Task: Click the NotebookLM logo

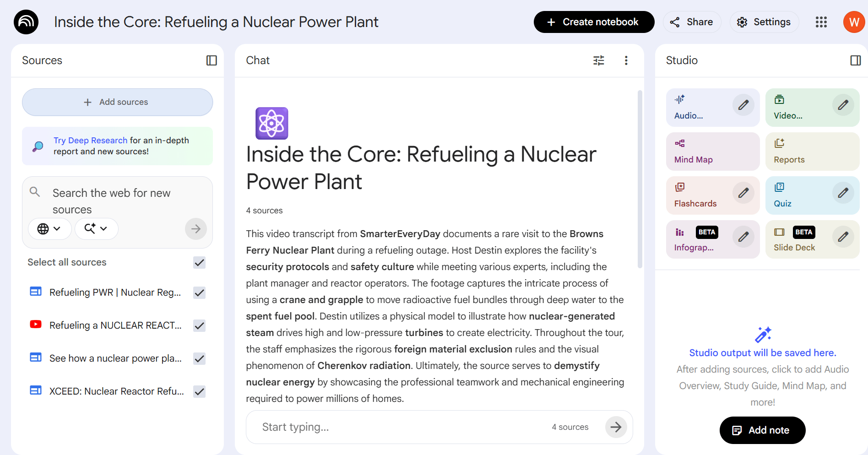Action: click(26, 22)
